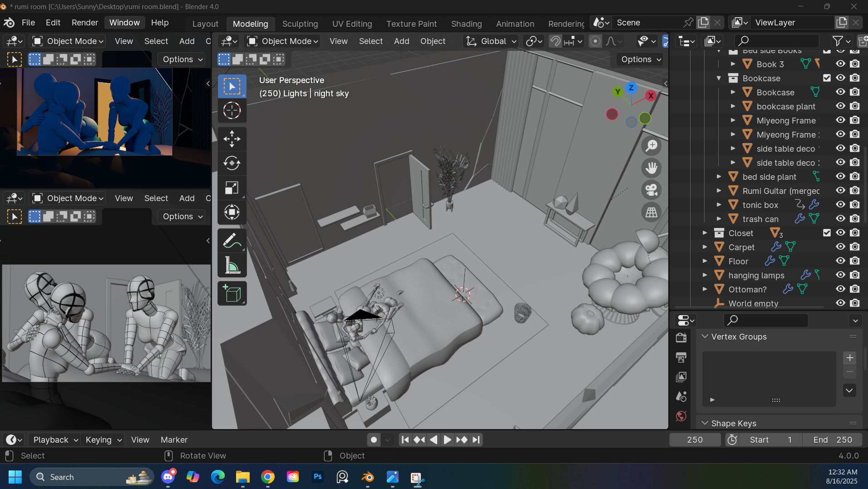The image size is (868, 489).
Task: Select the Add Cube tool
Action: 232,293
